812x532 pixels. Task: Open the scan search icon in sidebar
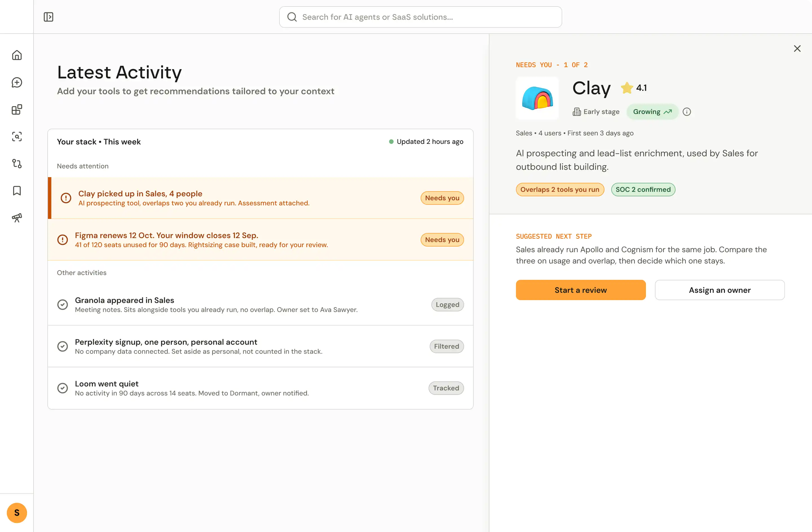pyautogui.click(x=17, y=137)
